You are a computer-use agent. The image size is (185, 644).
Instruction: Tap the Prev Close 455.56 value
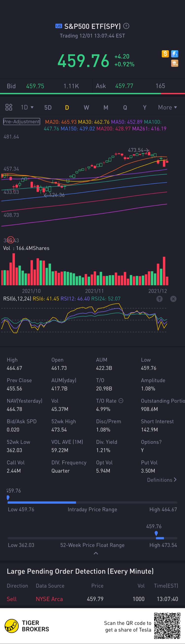(14, 389)
